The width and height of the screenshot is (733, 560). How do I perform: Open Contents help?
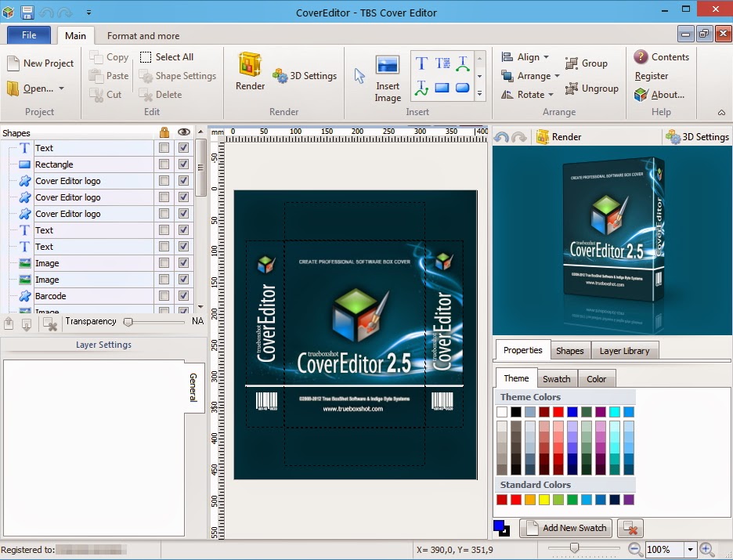coord(662,57)
